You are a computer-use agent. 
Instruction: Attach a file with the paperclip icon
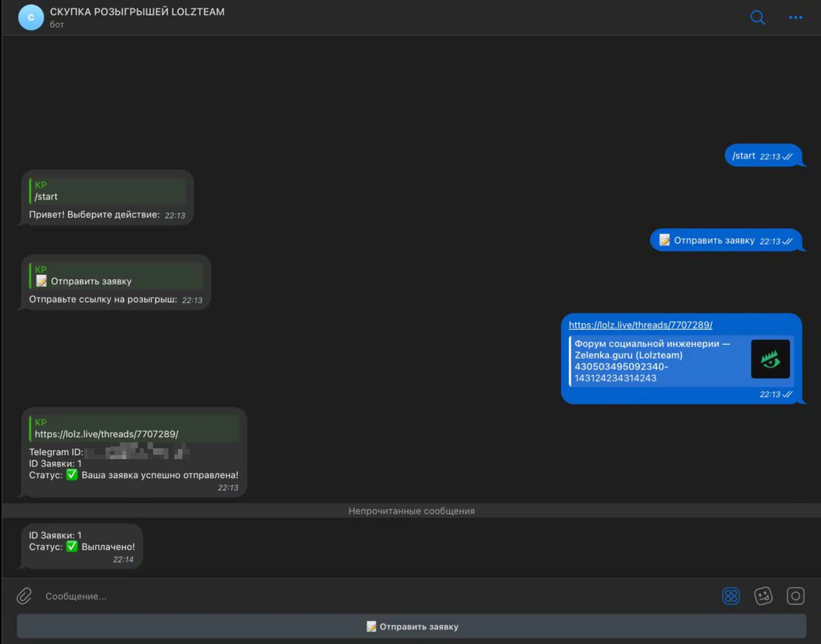point(24,596)
